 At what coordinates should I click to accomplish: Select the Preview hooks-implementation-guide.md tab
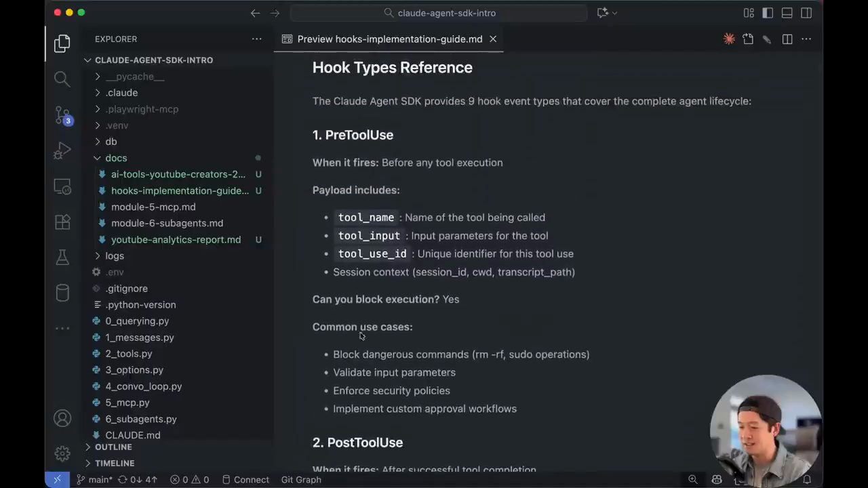click(x=390, y=39)
